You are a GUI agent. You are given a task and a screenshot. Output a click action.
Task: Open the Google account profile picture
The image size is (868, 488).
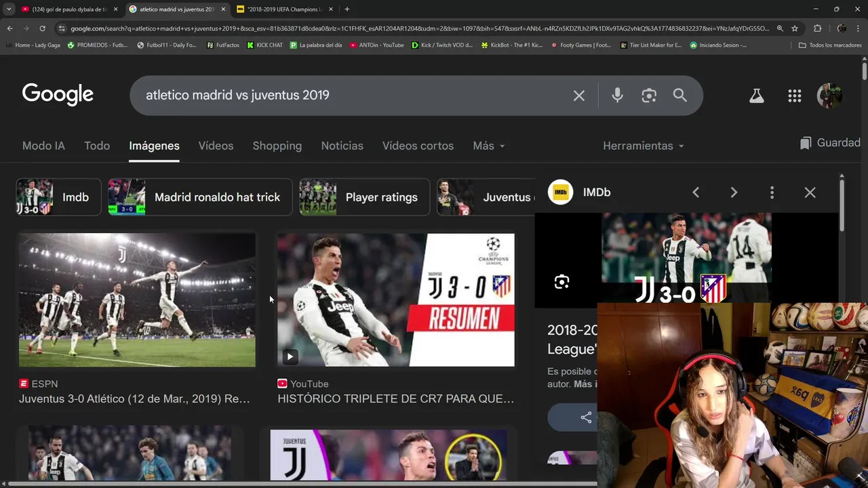(829, 96)
